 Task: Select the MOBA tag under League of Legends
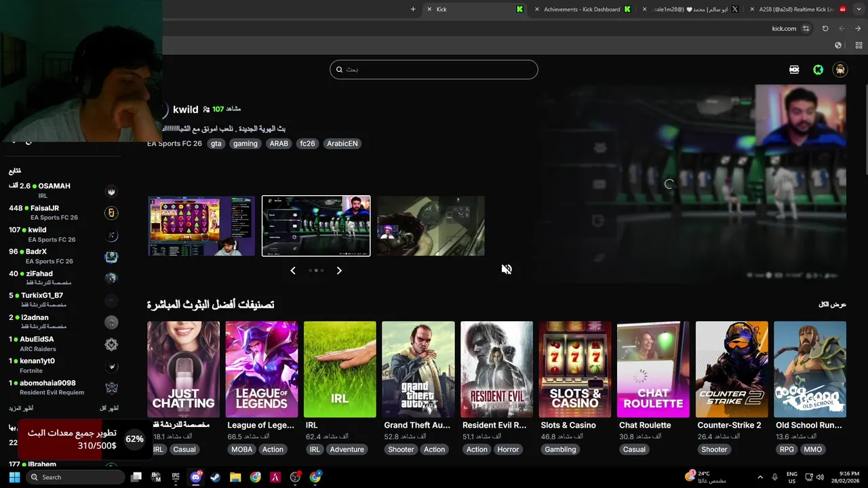(x=241, y=449)
